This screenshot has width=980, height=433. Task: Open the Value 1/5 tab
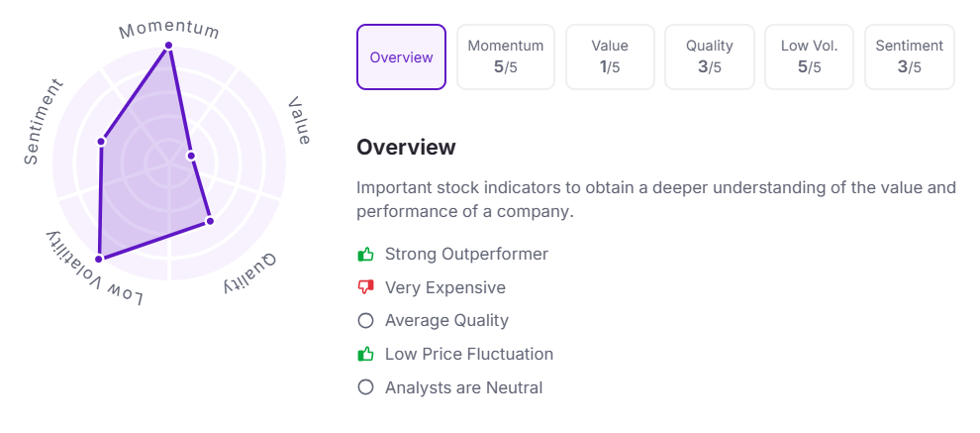coord(610,57)
